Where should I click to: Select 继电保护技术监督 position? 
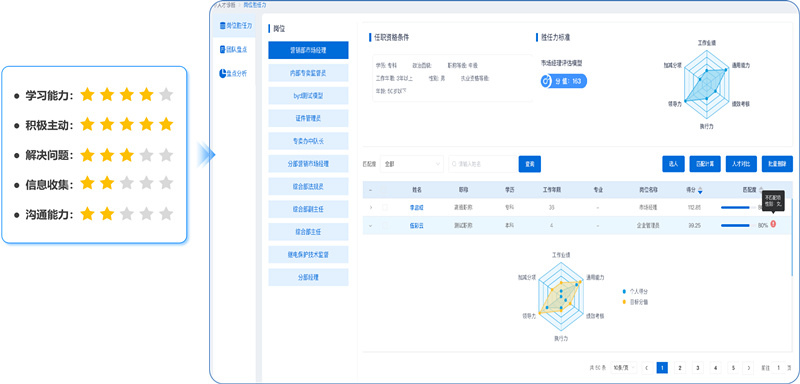point(308,254)
